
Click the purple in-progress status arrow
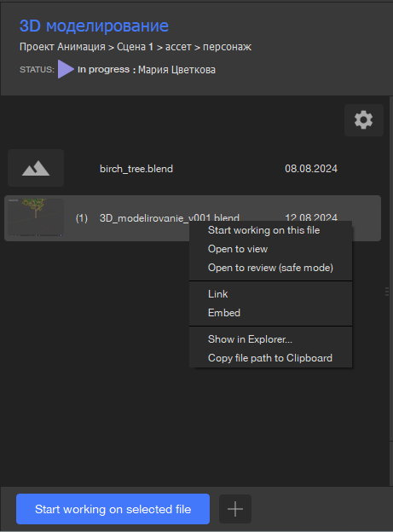(x=66, y=69)
